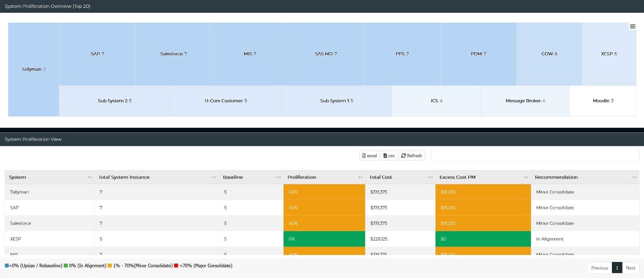Select the MIS: 7 treemap tile
Image resolution: width=644 pixels, height=278 pixels.
[x=250, y=54]
